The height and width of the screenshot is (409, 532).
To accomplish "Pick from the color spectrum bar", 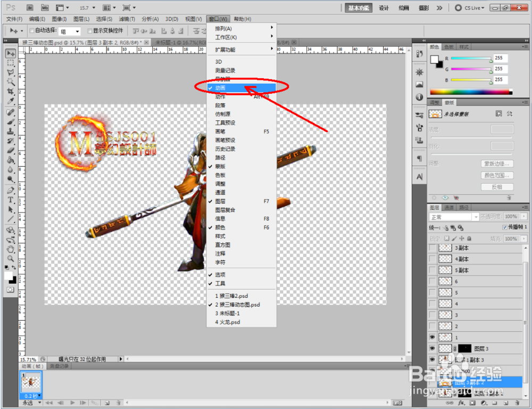I will (471, 92).
